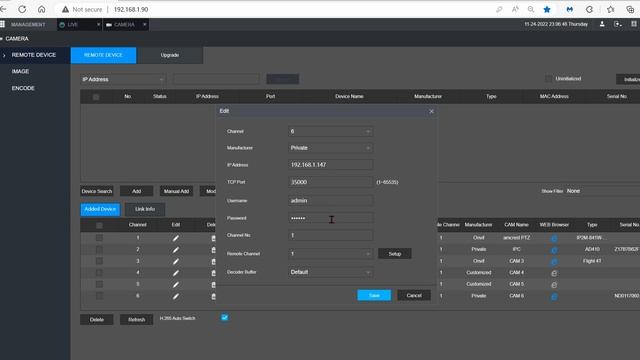640x360 pixels.
Task: Click the edit pencil for channel 2
Action: point(176,250)
